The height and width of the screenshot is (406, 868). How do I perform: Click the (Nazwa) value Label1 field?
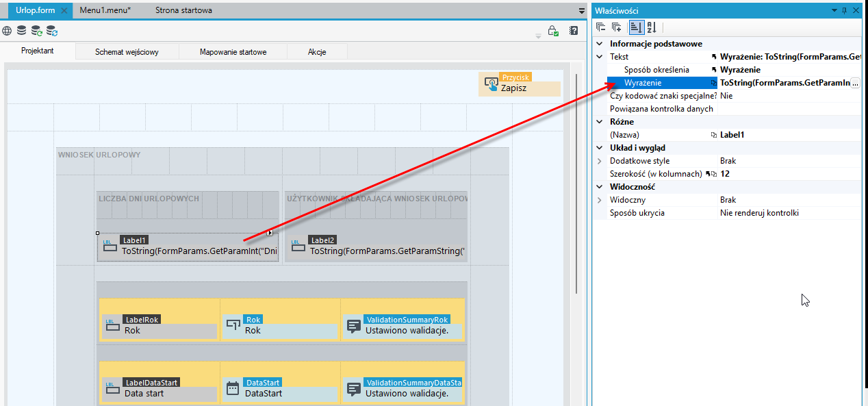(789, 135)
